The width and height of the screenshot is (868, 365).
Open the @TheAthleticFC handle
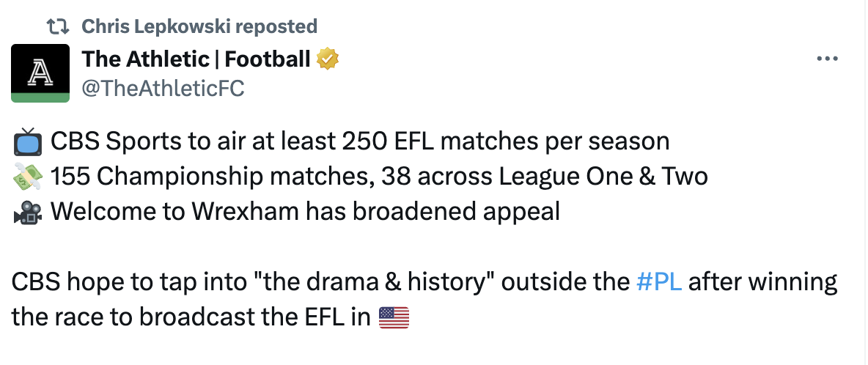pyautogui.click(x=163, y=88)
